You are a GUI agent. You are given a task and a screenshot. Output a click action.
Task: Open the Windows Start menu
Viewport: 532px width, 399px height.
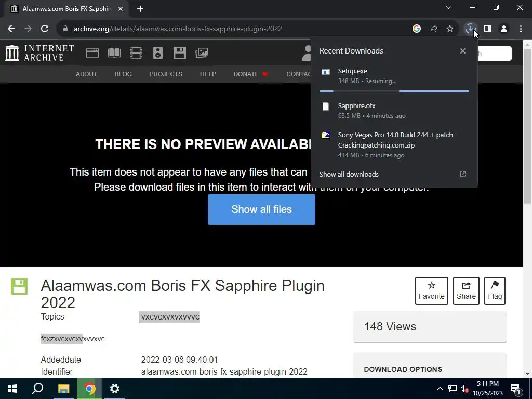12,389
